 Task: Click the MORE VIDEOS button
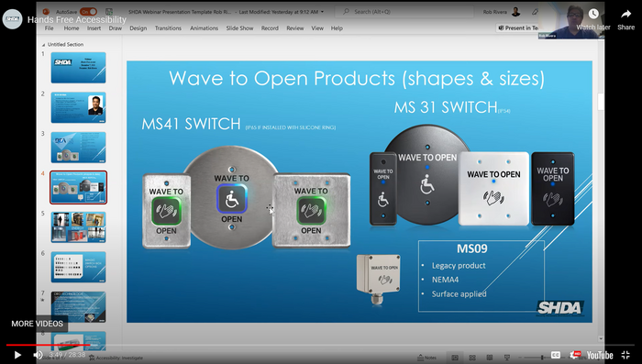[x=38, y=324]
